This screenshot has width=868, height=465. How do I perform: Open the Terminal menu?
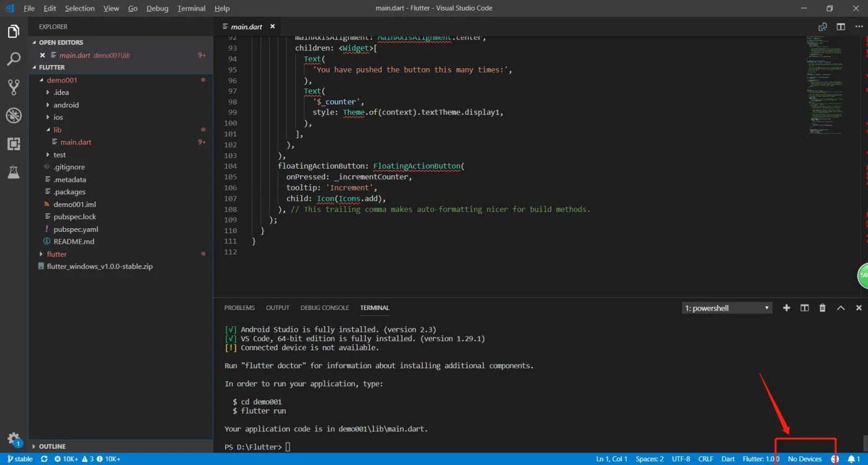pos(191,9)
